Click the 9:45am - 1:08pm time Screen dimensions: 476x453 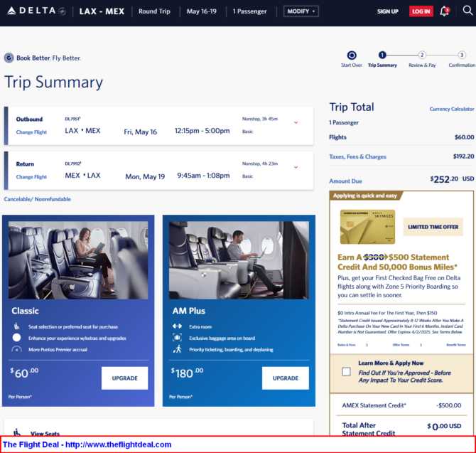(x=203, y=176)
